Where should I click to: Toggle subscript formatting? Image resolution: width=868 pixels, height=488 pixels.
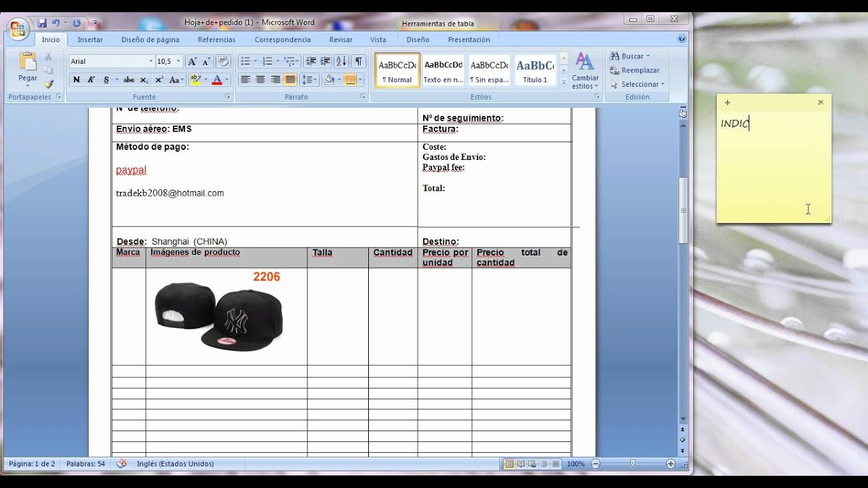144,79
